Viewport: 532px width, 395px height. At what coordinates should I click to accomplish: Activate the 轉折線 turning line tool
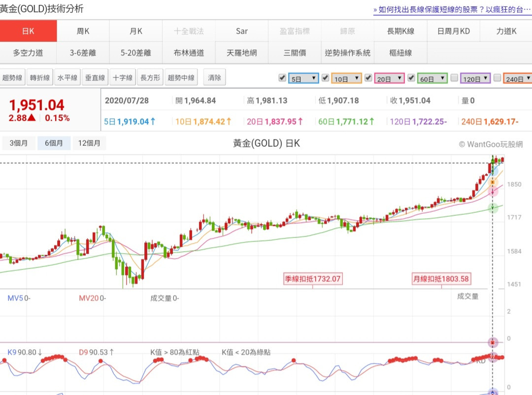pos(40,78)
